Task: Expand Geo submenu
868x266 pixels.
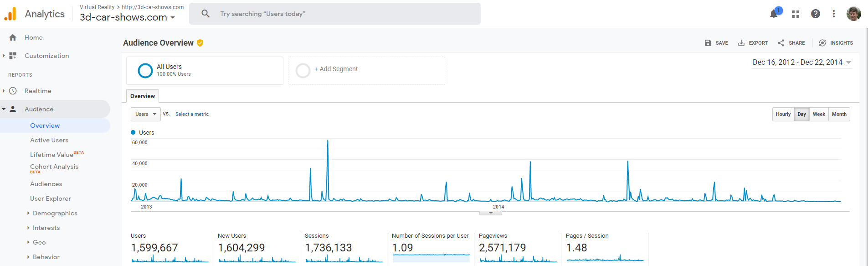Action: click(28, 242)
